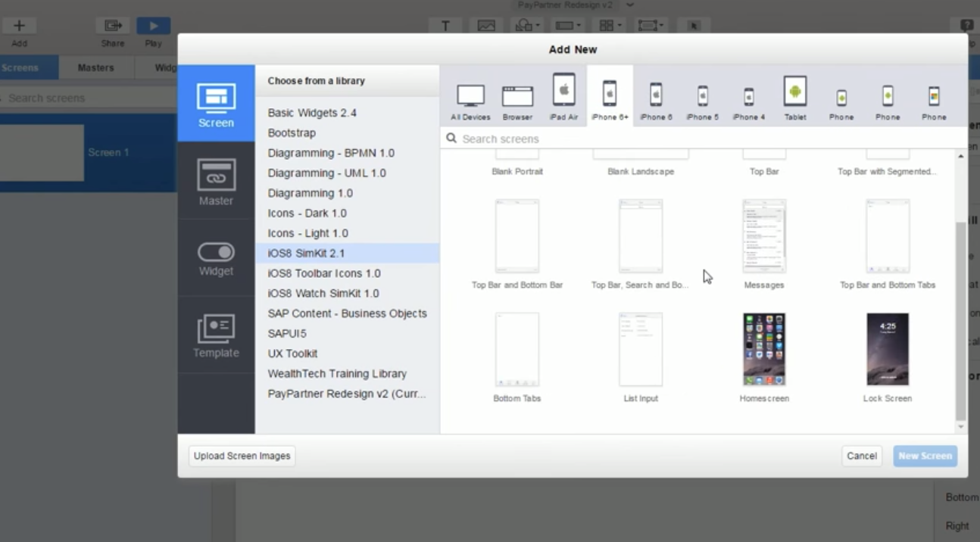Image resolution: width=980 pixels, height=542 pixels.
Task: Filter screen templates by iPad Air
Action: click(x=563, y=97)
